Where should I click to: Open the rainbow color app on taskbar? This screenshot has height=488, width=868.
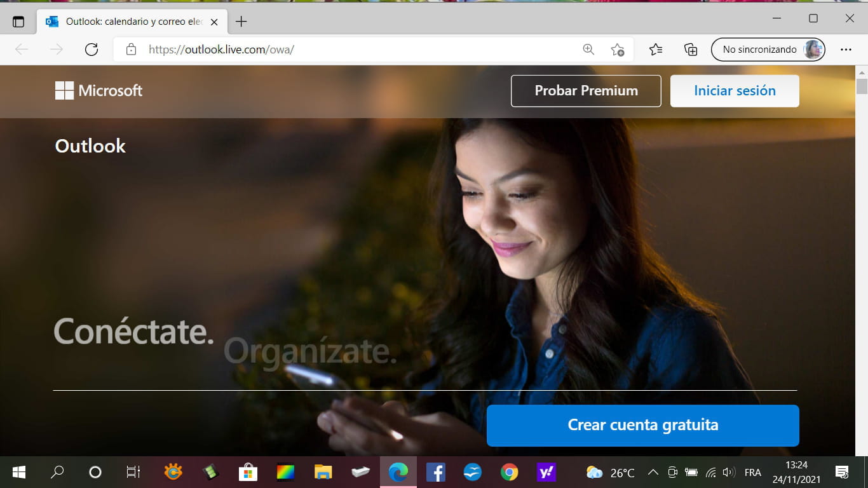coord(285,472)
